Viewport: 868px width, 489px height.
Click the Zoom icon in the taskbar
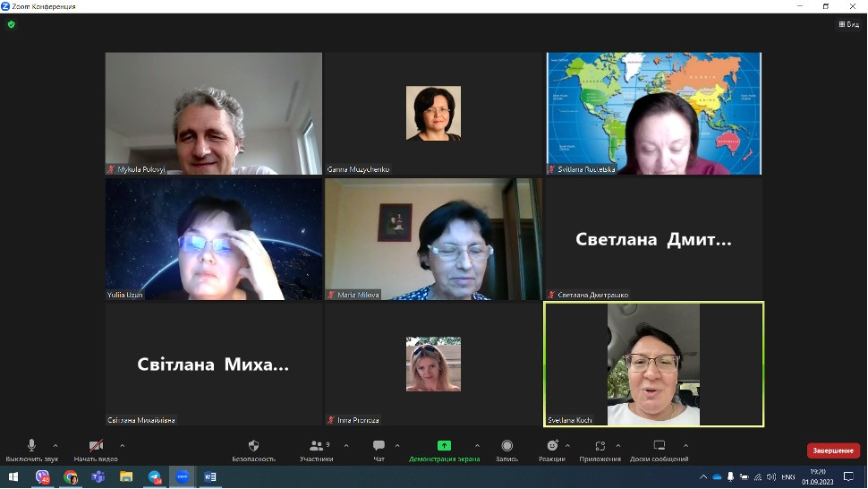[x=183, y=476]
